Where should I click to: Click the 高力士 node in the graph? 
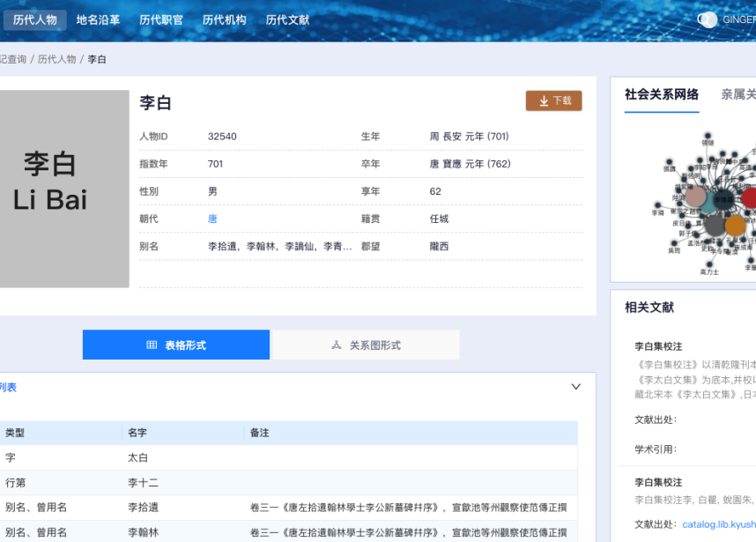tap(710, 264)
